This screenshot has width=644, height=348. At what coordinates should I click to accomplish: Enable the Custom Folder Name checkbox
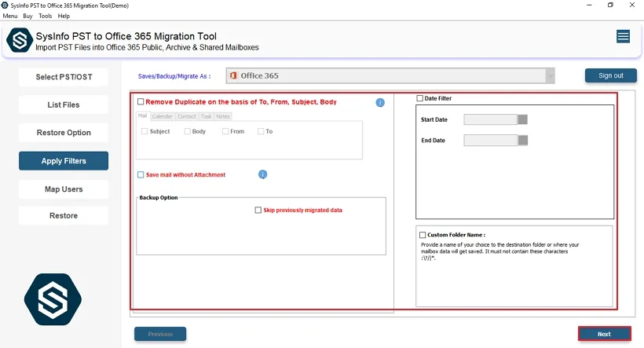[423, 235]
